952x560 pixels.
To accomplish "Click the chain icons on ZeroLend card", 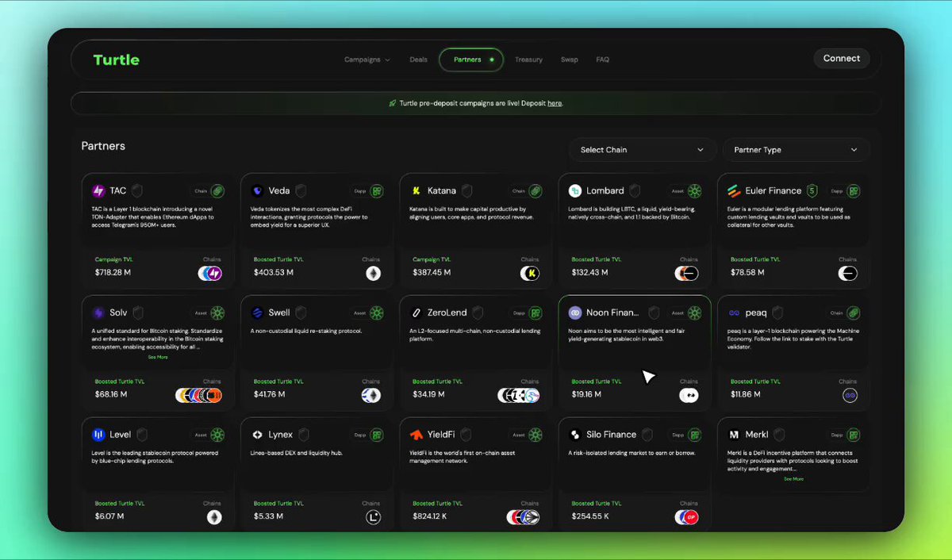I will [519, 395].
